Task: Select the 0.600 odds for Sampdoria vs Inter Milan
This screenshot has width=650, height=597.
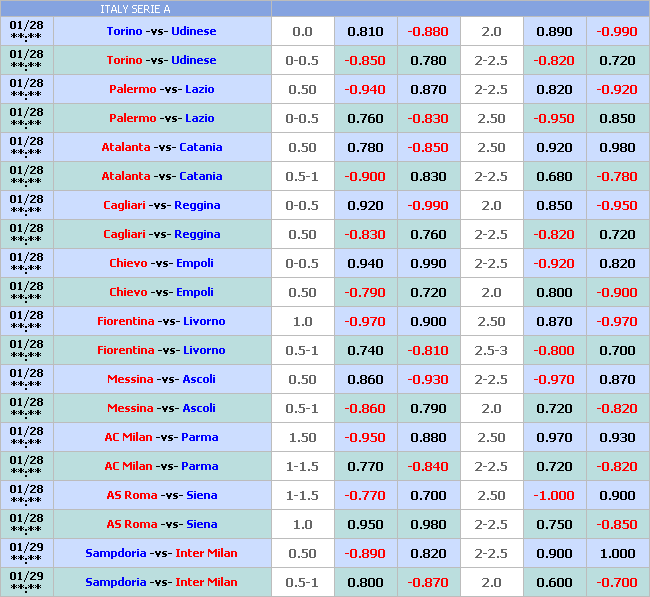Action: click(x=554, y=582)
